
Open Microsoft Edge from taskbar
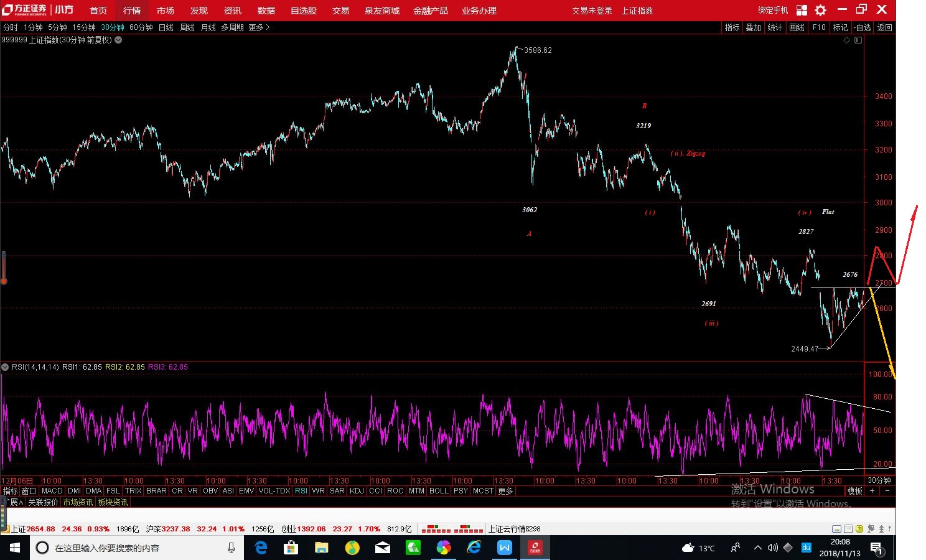click(261, 548)
